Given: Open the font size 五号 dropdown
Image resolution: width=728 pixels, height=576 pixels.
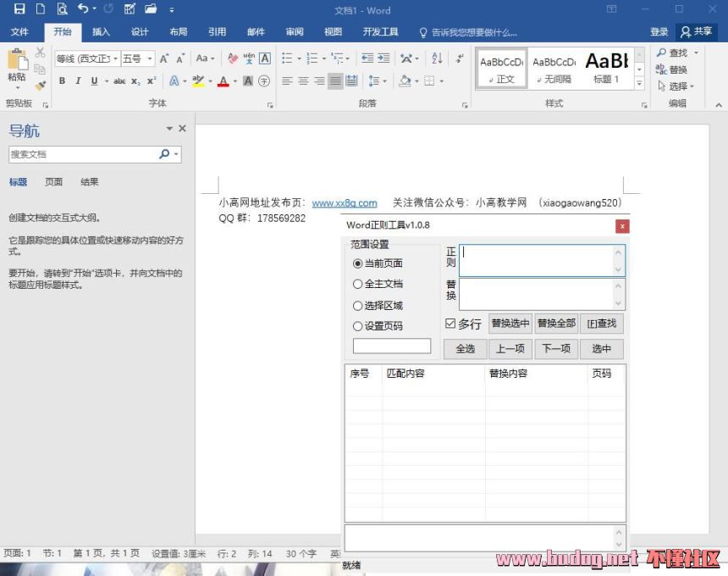Looking at the screenshot, I should point(150,59).
